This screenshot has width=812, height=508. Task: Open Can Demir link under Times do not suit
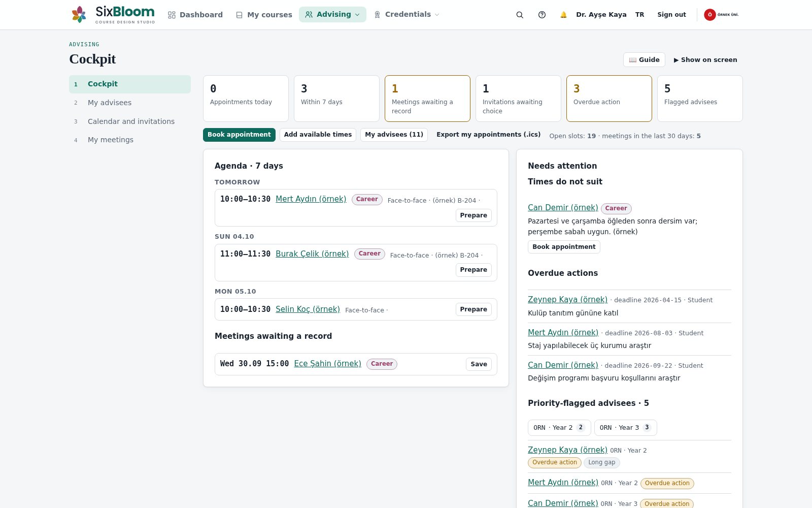point(563,208)
